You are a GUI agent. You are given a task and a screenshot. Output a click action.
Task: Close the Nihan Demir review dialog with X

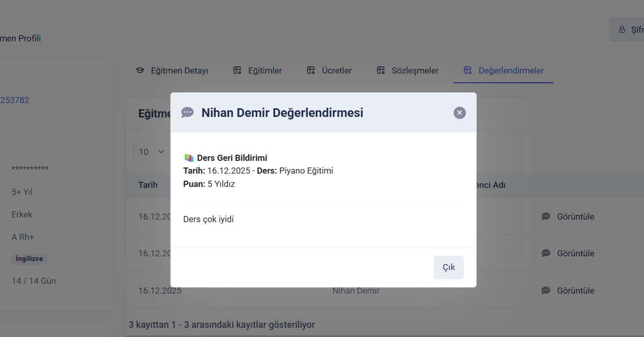[459, 113]
